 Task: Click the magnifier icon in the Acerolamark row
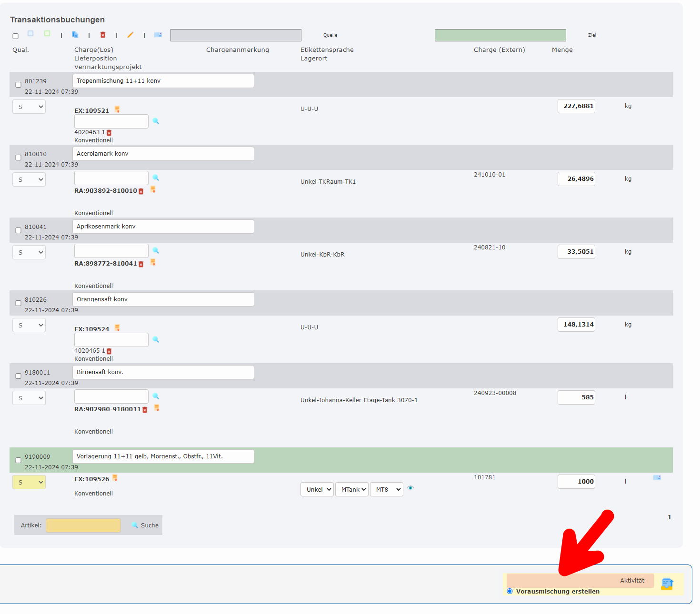tap(156, 178)
